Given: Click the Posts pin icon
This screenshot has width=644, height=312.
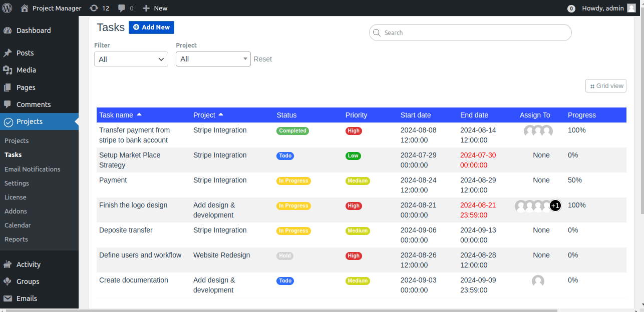Looking at the screenshot, I should (x=8, y=53).
